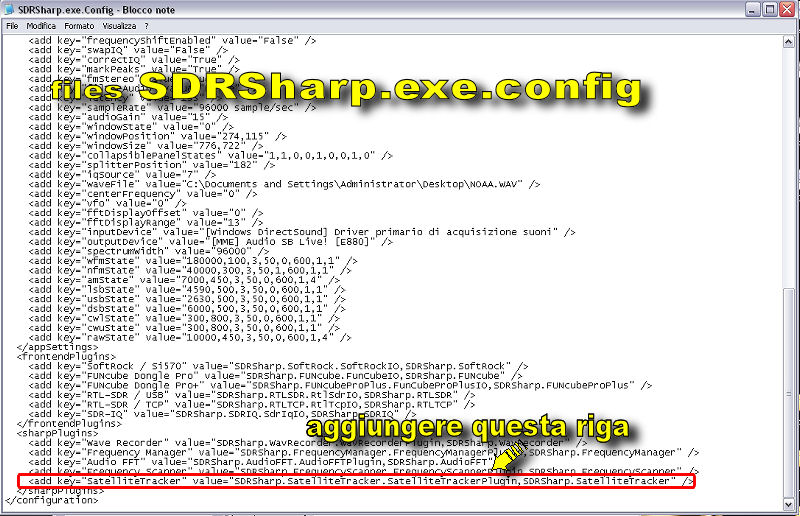
Task: Click the "centerFrequency" line
Action: pyautogui.click(x=143, y=194)
